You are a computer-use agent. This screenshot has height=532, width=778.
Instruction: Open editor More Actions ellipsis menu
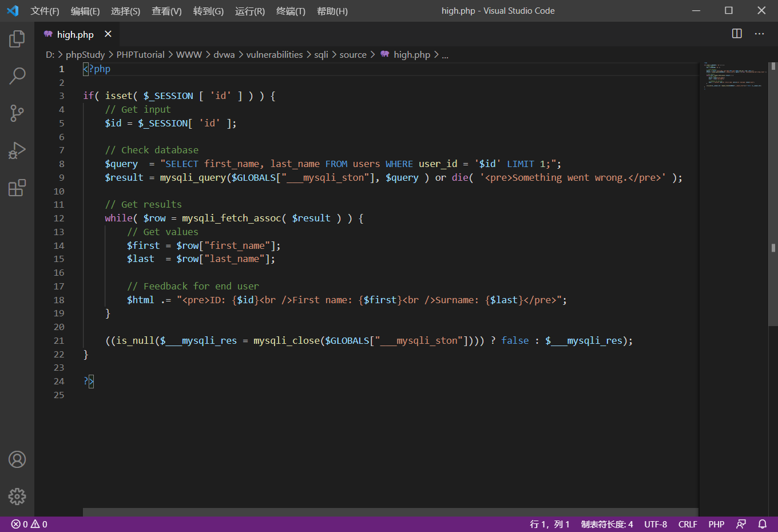759,34
